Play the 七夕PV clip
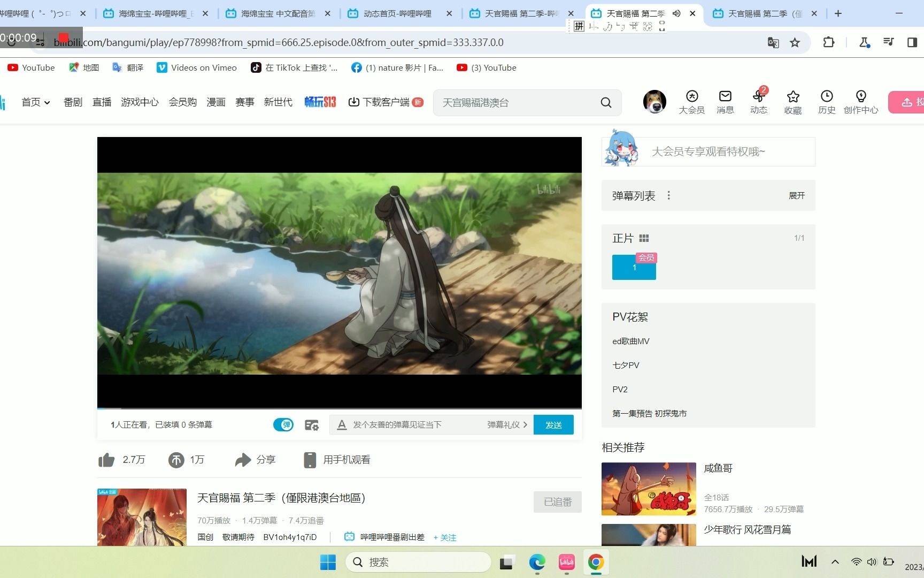This screenshot has width=924, height=578. point(626,366)
